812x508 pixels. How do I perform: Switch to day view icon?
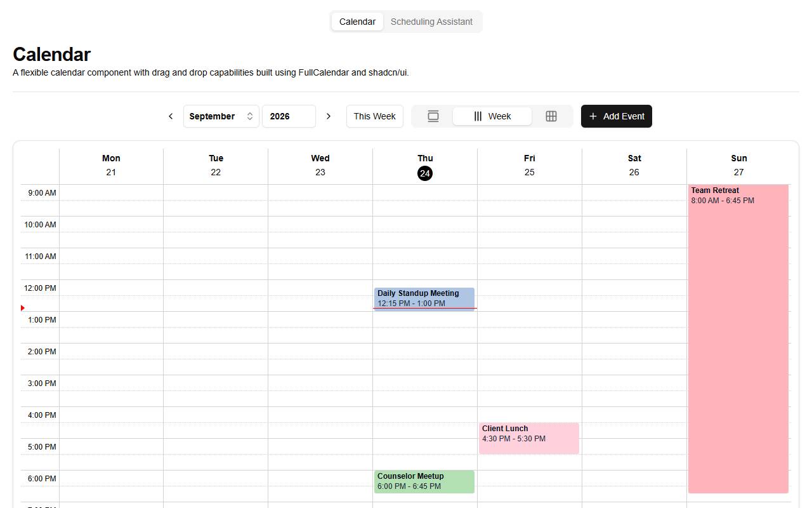click(433, 116)
